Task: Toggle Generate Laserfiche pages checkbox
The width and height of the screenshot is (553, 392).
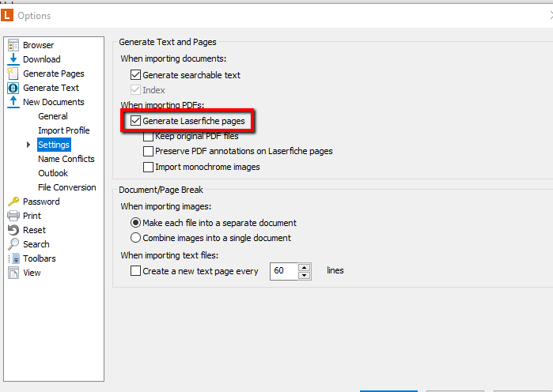Action: [136, 121]
